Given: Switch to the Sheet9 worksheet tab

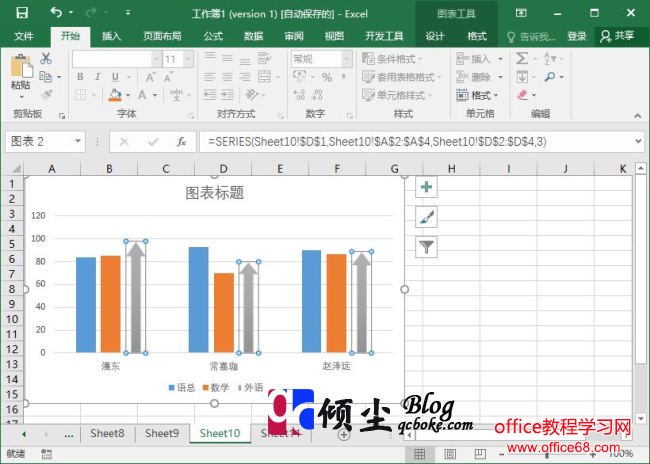Looking at the screenshot, I should click(x=162, y=433).
